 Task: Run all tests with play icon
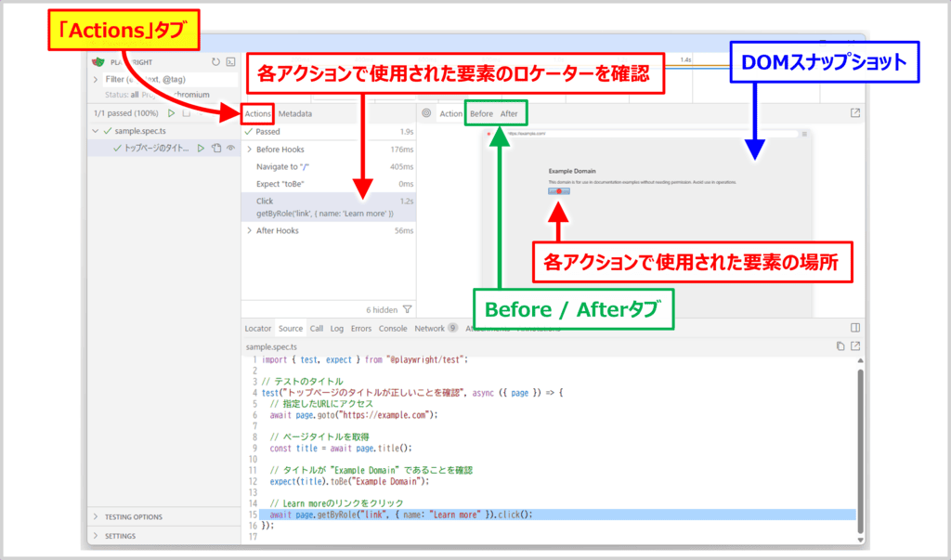click(172, 113)
